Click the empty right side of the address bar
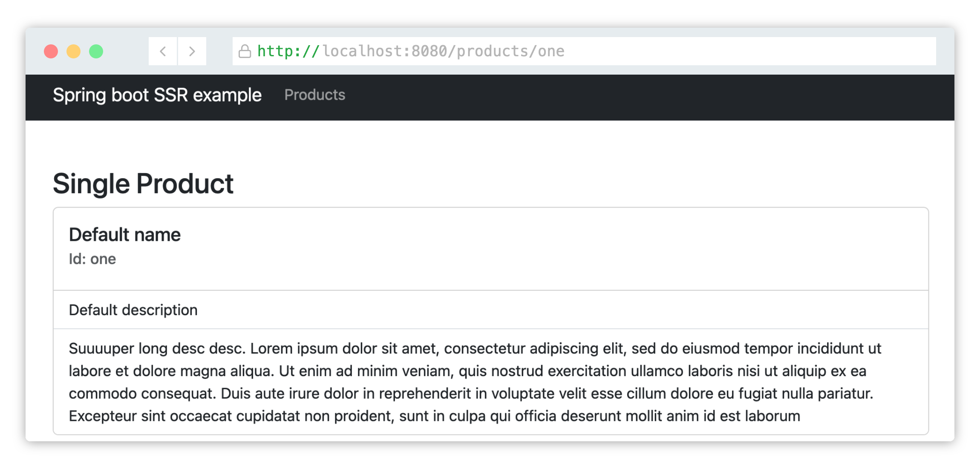Image resolution: width=980 pixels, height=469 pixels. coord(750,51)
